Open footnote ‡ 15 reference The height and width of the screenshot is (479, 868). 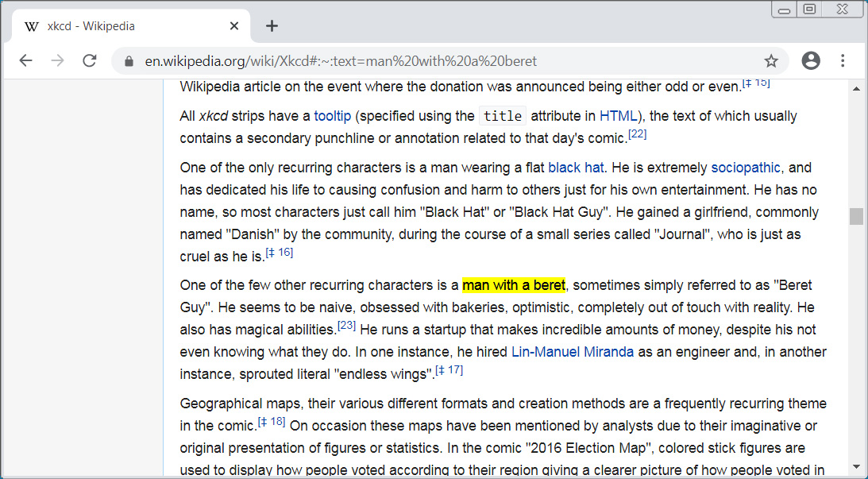[x=755, y=83]
